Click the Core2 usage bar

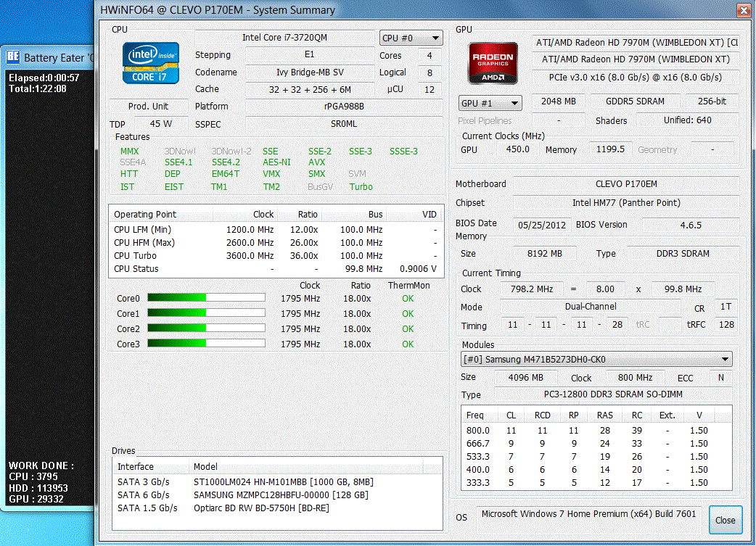(x=206, y=328)
